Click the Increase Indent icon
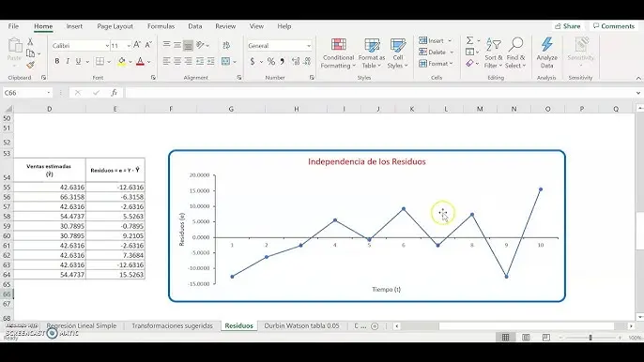Viewport: 644px width, 362px height. coord(210,62)
